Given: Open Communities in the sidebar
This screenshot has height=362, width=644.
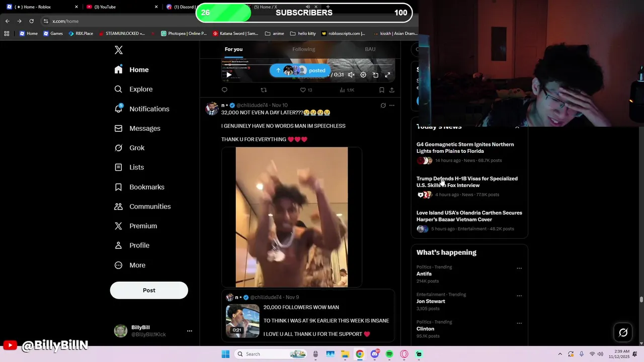Looking at the screenshot, I should [142, 207].
